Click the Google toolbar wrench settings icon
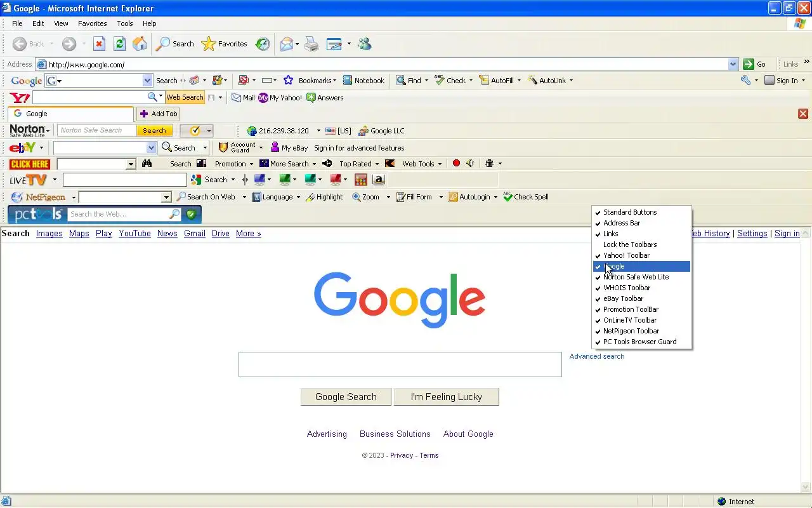 pyautogui.click(x=745, y=81)
